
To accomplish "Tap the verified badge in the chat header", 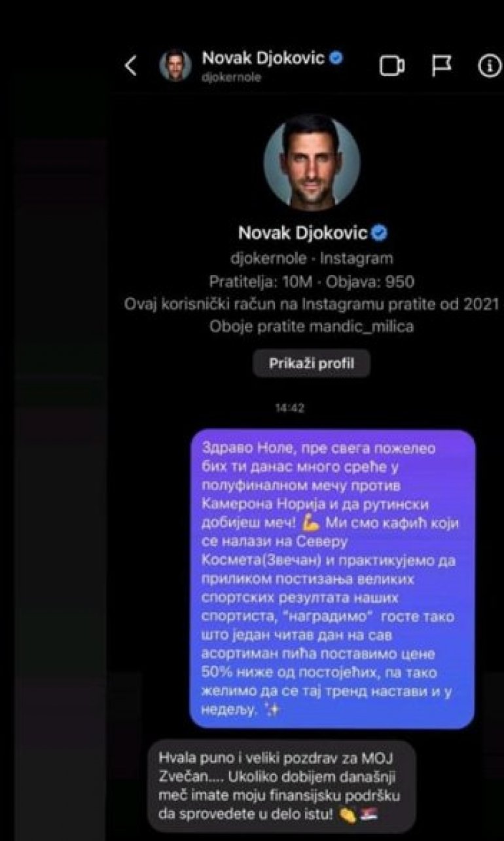I will 336,58.
